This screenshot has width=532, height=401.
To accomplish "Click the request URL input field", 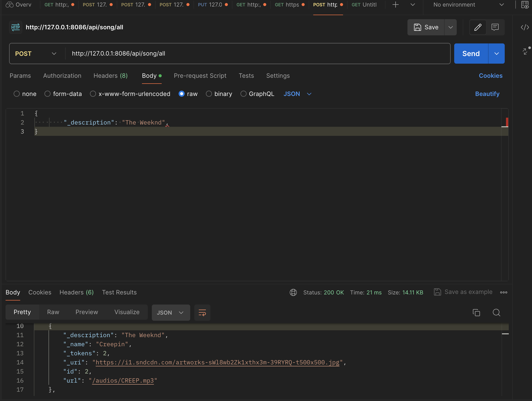I will (x=258, y=54).
